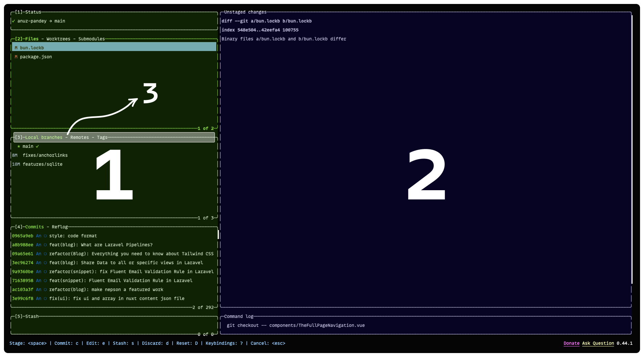The width and height of the screenshot is (644, 357).
Task: Select the features/sqlite branch
Action: click(42, 164)
